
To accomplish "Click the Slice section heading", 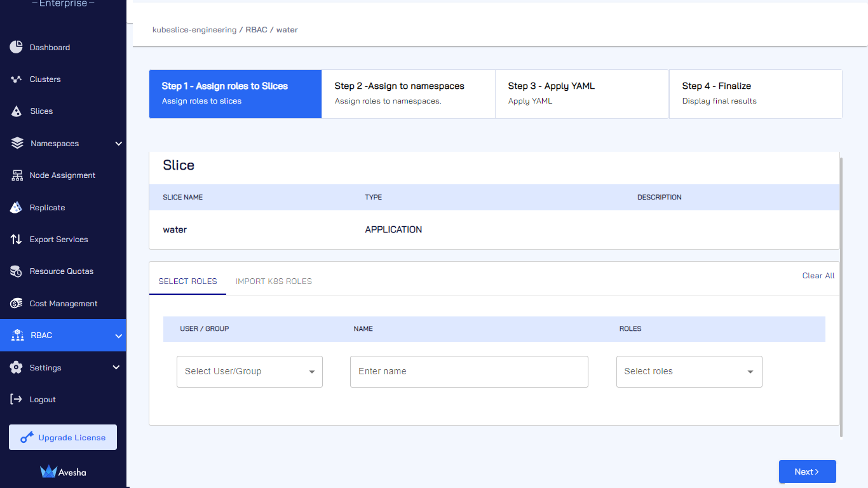I will pyautogui.click(x=179, y=165).
